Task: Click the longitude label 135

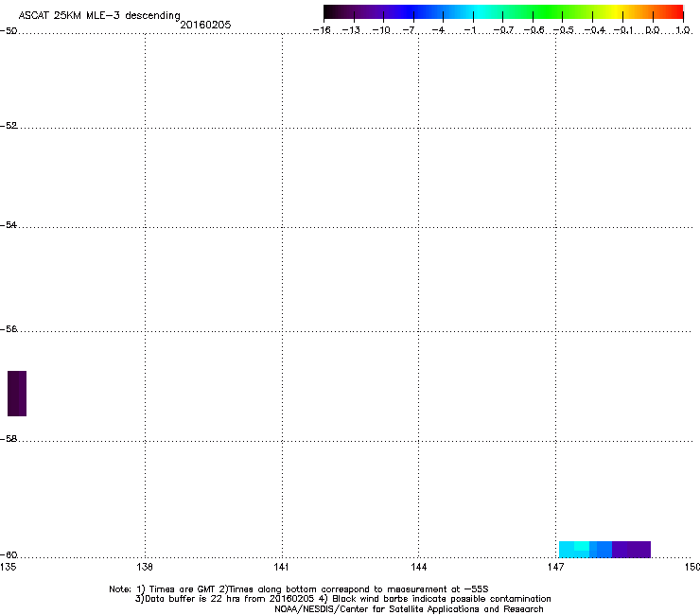Action: point(9,567)
